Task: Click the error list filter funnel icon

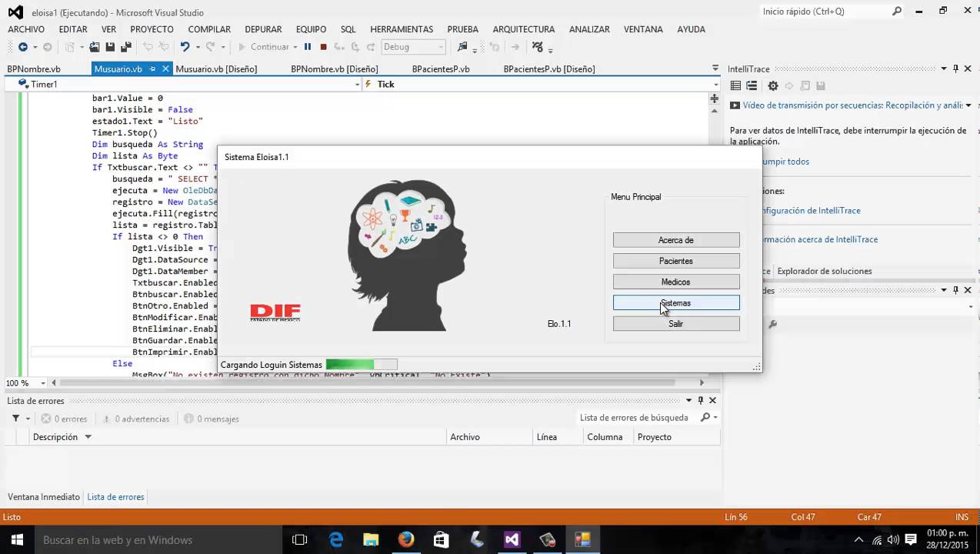Action: click(15, 419)
